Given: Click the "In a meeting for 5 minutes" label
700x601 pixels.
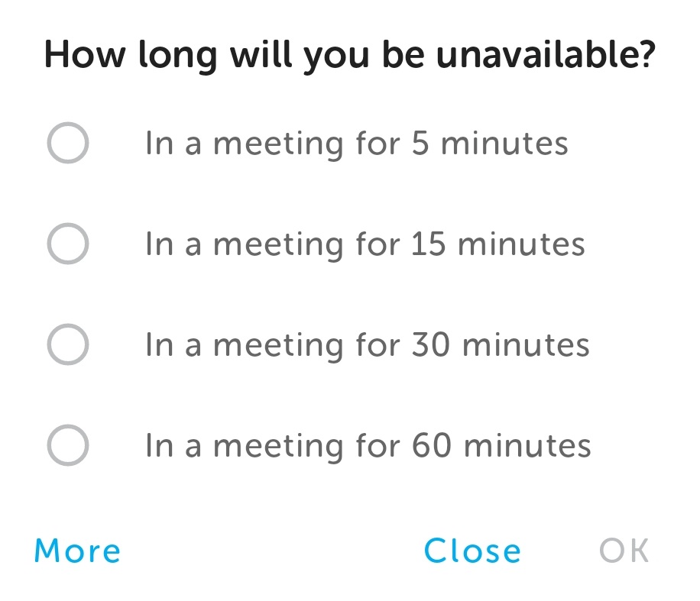Looking at the screenshot, I should click(356, 144).
